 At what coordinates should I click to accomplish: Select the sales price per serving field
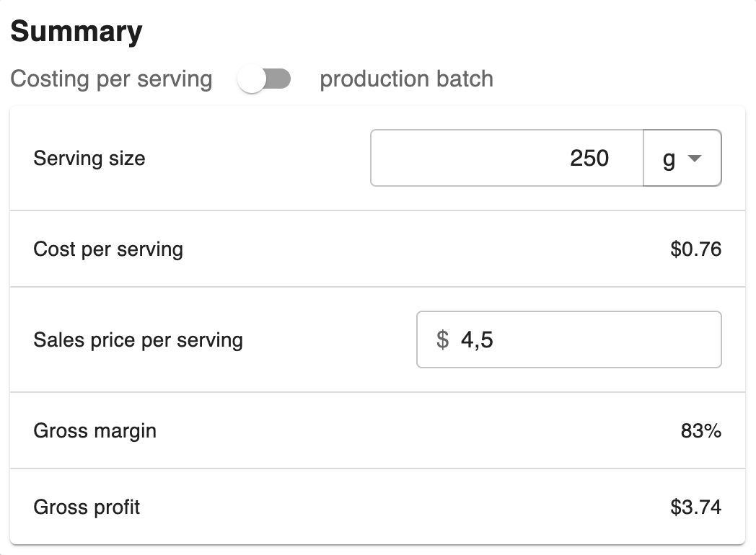click(x=569, y=339)
